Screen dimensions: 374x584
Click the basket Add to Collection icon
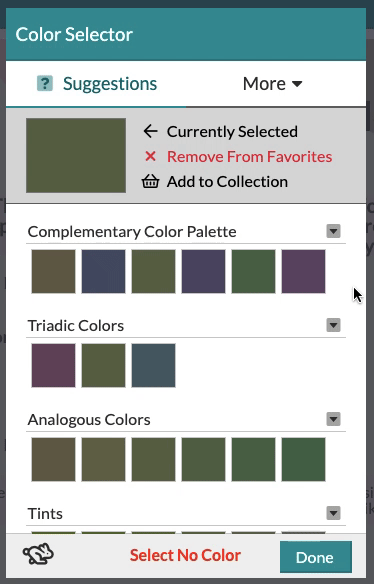tap(150, 182)
